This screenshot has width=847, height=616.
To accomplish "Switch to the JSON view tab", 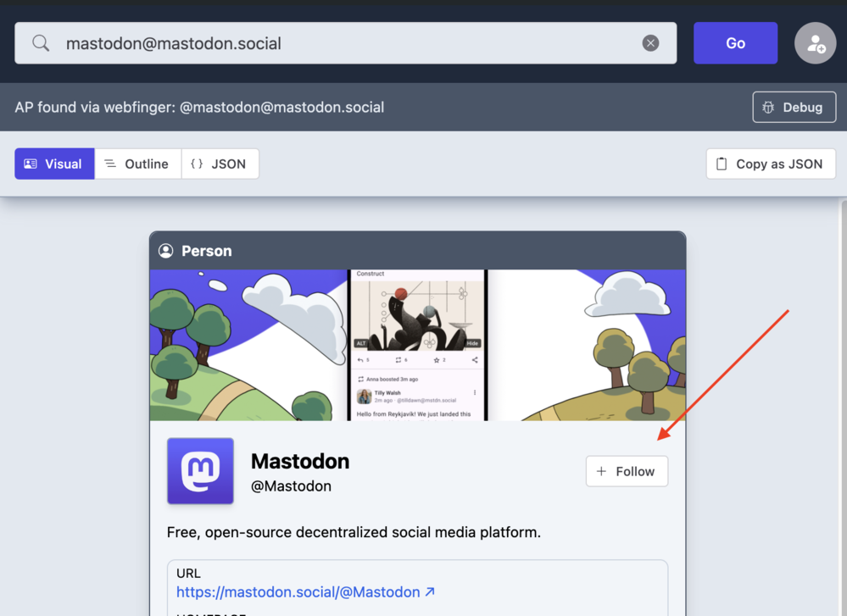I will (220, 164).
